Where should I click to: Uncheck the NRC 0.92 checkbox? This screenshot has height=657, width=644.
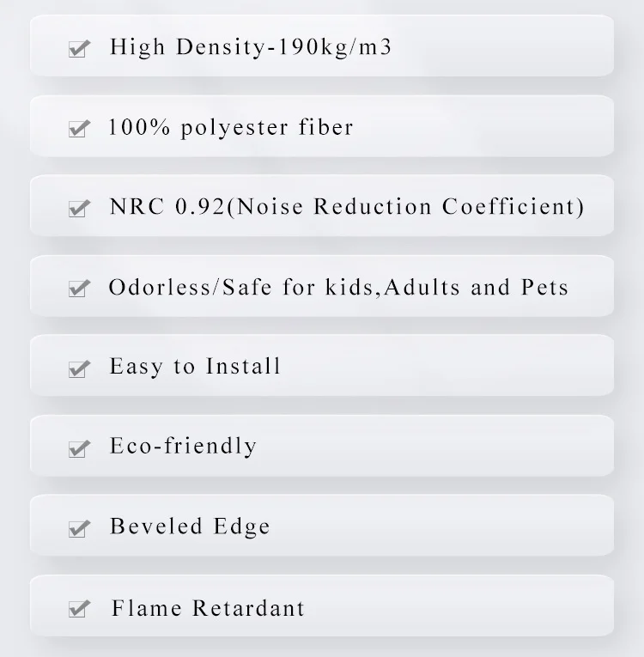pos(79,209)
